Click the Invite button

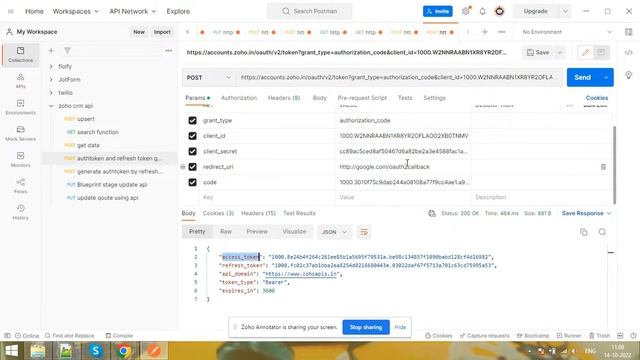[x=438, y=11]
